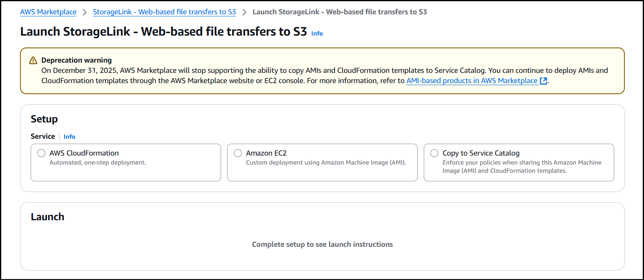644x280 pixels.
Task: Open the AMI-based products in AWS Marketplace link
Action: click(472, 81)
